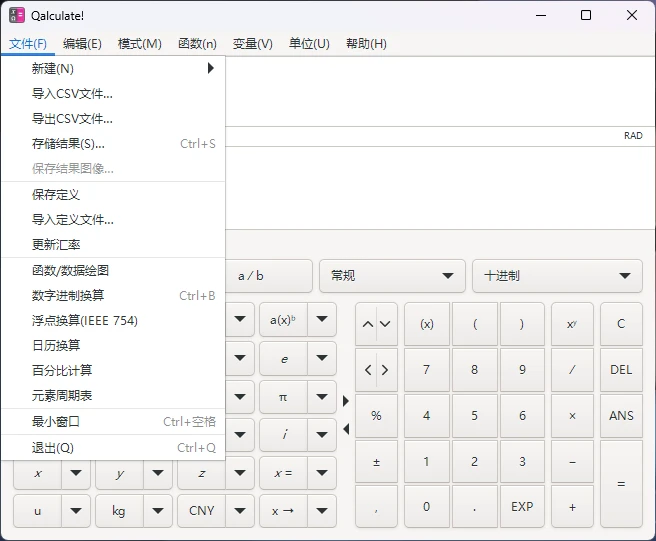Insert the imaginary unit i
Screen dimensions: 656x541
(x=284, y=435)
